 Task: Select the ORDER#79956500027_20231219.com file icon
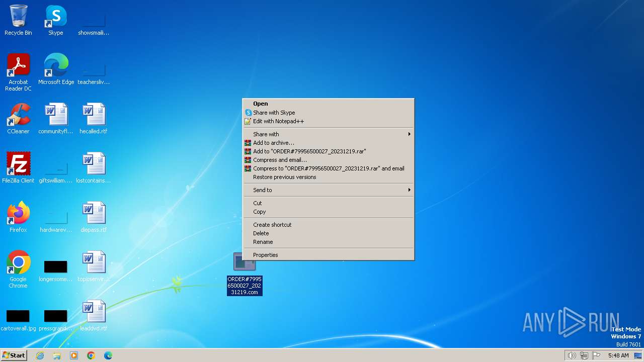pos(245,274)
